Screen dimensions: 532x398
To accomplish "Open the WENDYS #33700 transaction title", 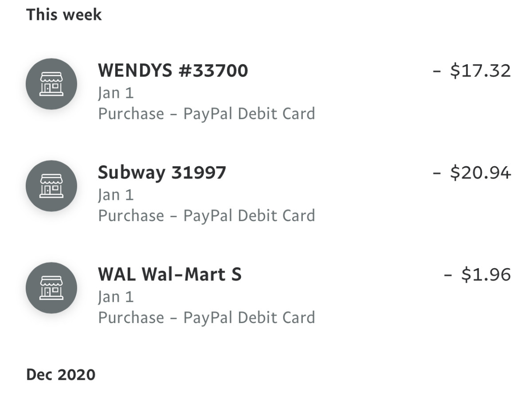I will point(173,71).
